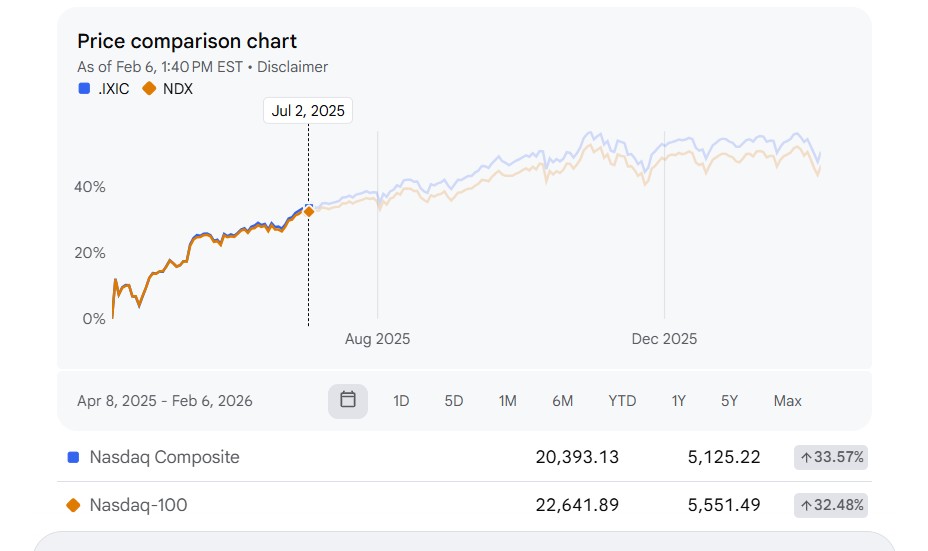Select the 5D time range
The height and width of the screenshot is (551, 928).
[x=454, y=401]
